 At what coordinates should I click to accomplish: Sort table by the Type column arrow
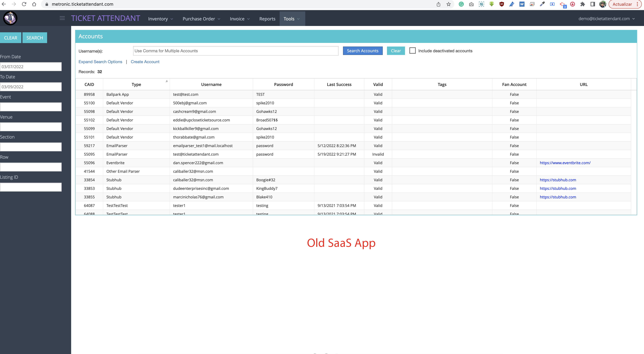[167, 81]
